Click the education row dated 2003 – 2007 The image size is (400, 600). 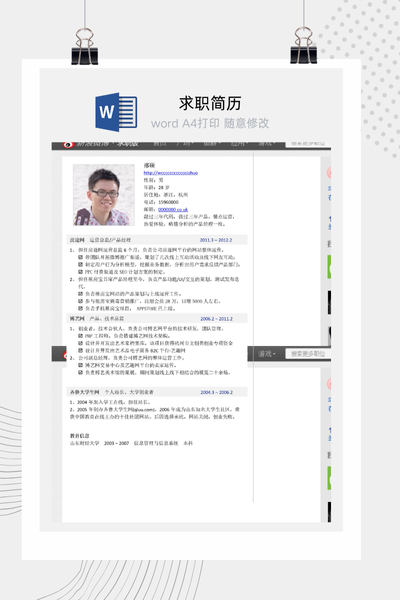131,443
